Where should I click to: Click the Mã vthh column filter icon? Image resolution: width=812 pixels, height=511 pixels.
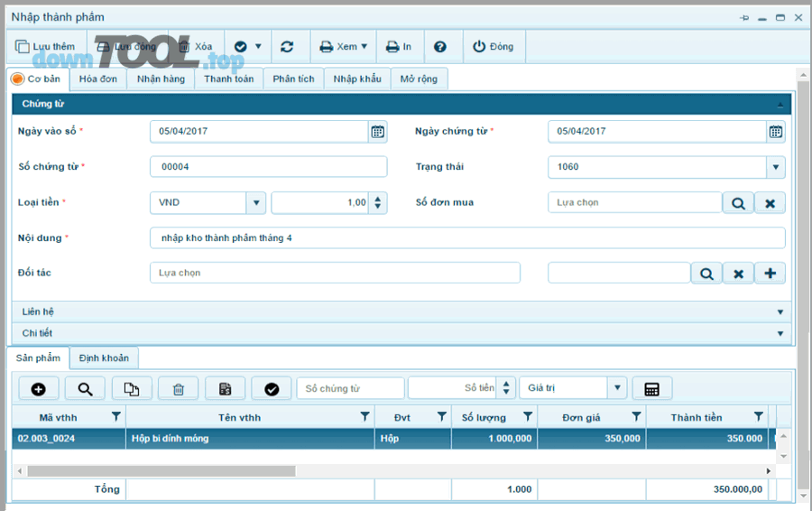pos(115,417)
